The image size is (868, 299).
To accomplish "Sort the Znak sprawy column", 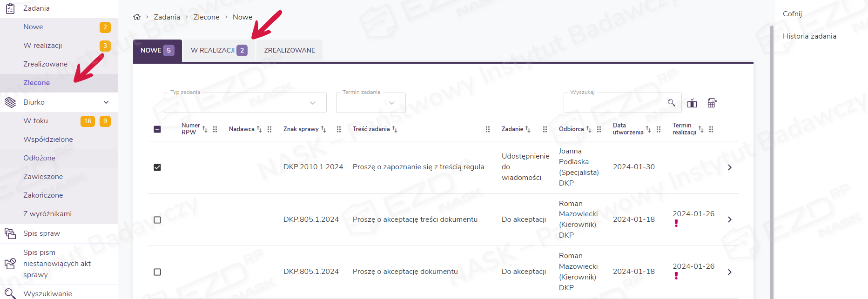I will point(323,129).
